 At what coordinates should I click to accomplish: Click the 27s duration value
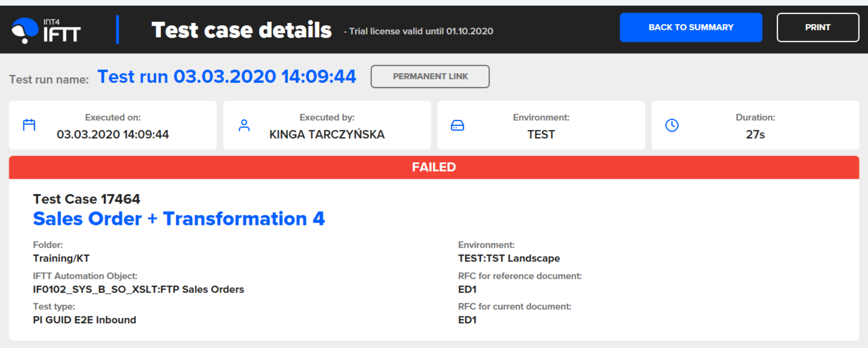(x=755, y=135)
